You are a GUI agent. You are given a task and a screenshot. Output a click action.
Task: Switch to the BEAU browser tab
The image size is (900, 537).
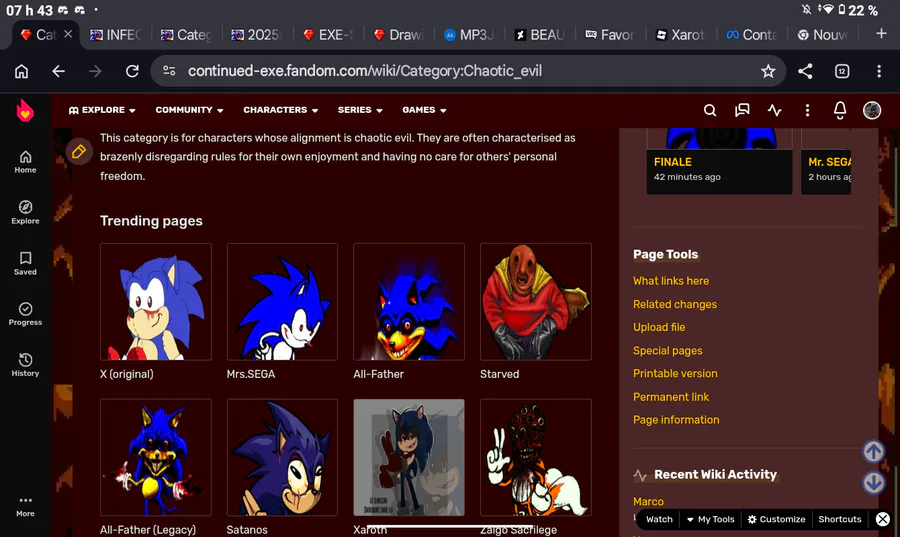click(540, 35)
